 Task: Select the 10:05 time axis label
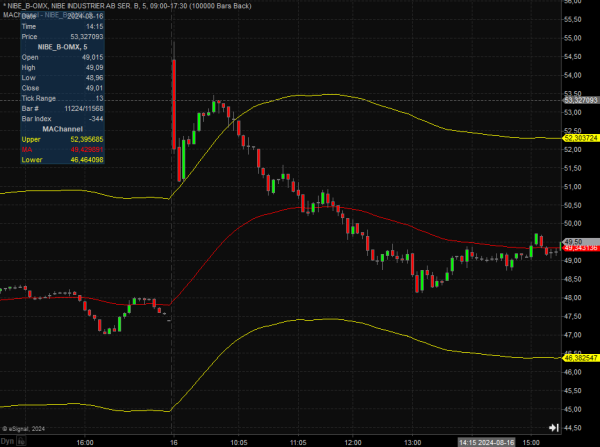[x=238, y=443]
